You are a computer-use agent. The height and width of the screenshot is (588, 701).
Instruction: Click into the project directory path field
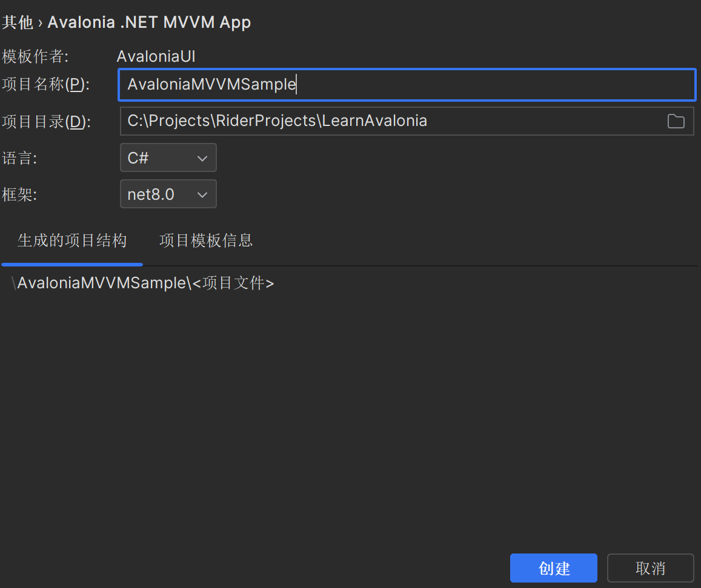click(x=388, y=121)
